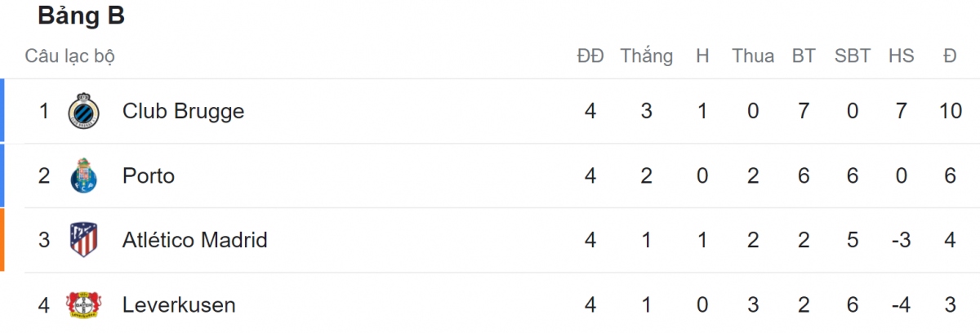The height and width of the screenshot is (333, 980).
Task: Click the Atlético Madrid crest icon
Action: point(83,240)
